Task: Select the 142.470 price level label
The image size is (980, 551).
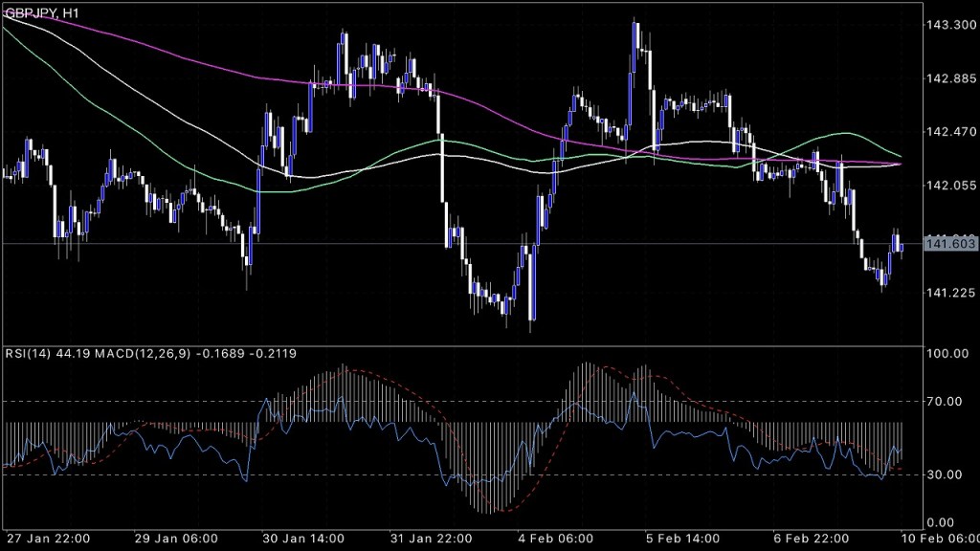Action: point(950,132)
